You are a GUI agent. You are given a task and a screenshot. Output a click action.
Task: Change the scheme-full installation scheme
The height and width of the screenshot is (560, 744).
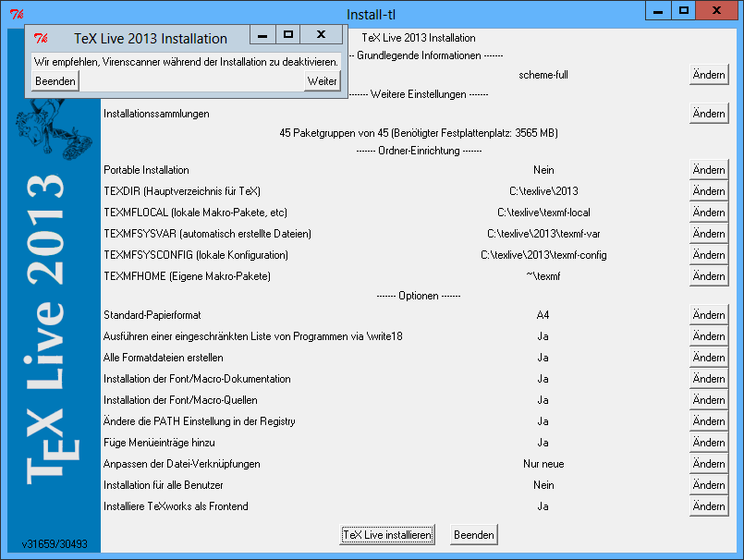(x=709, y=75)
